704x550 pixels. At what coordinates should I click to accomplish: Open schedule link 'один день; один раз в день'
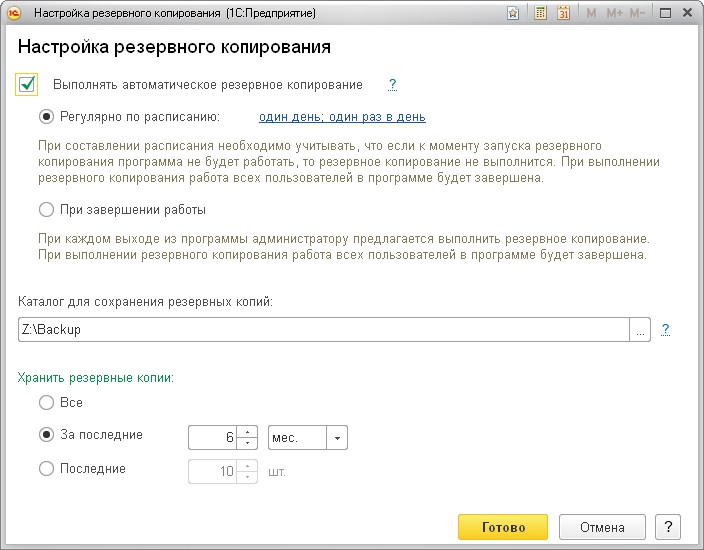click(x=335, y=117)
